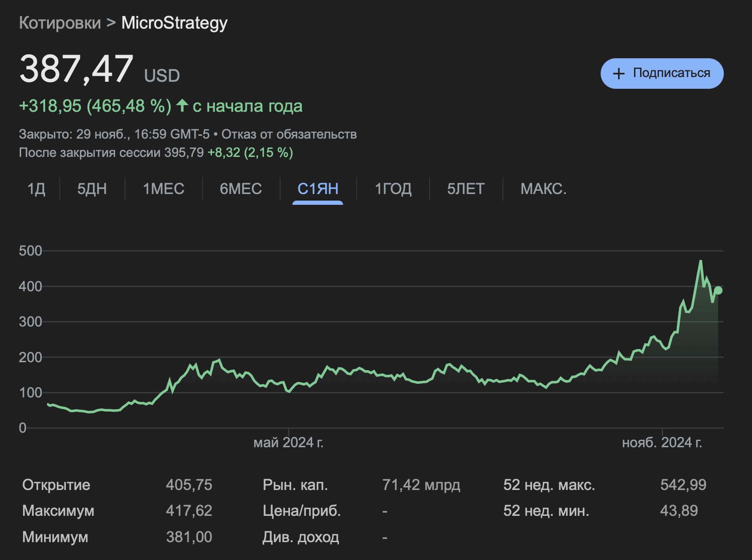The width and height of the screenshot is (752, 560).
Task: Click the after-hours price 395,79
Action: 184,153
